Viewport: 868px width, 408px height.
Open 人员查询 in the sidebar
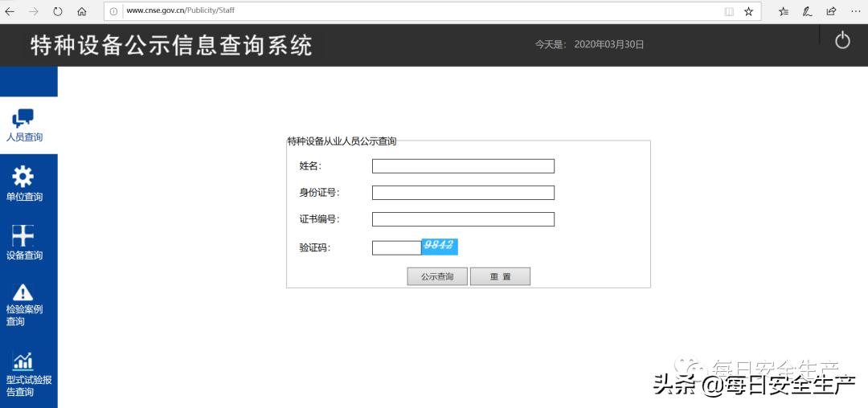(x=29, y=126)
